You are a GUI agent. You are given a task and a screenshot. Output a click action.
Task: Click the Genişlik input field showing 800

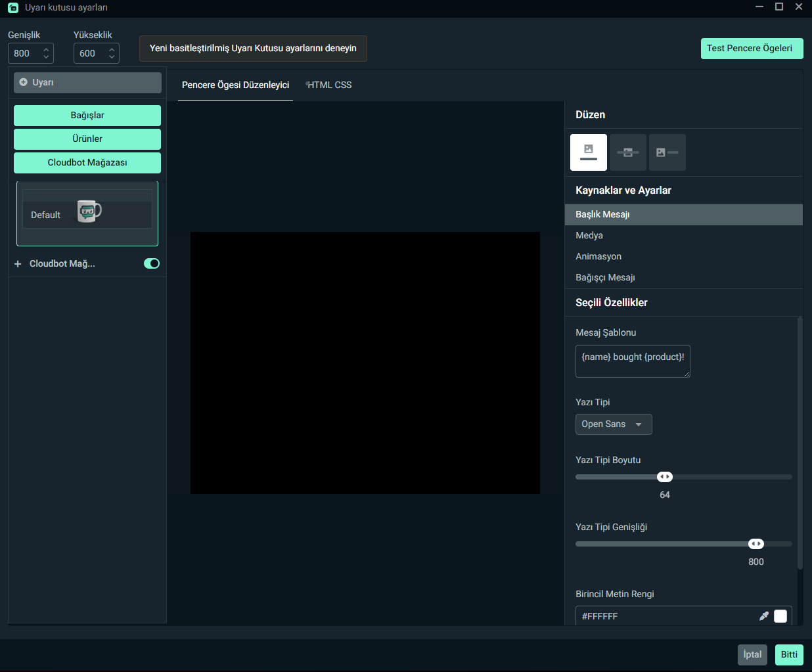click(x=31, y=53)
